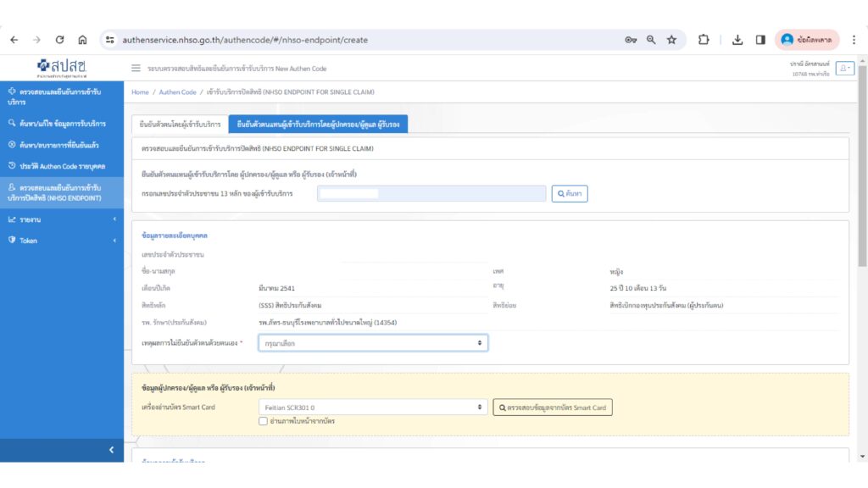Open the browser side panel icon
Screen dimensions: 868x488
[760, 40]
